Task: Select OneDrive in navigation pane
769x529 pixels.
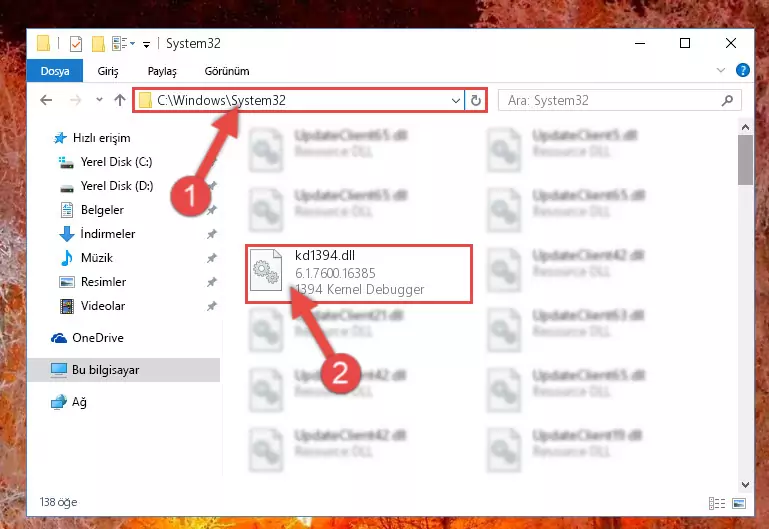Action: point(87,338)
